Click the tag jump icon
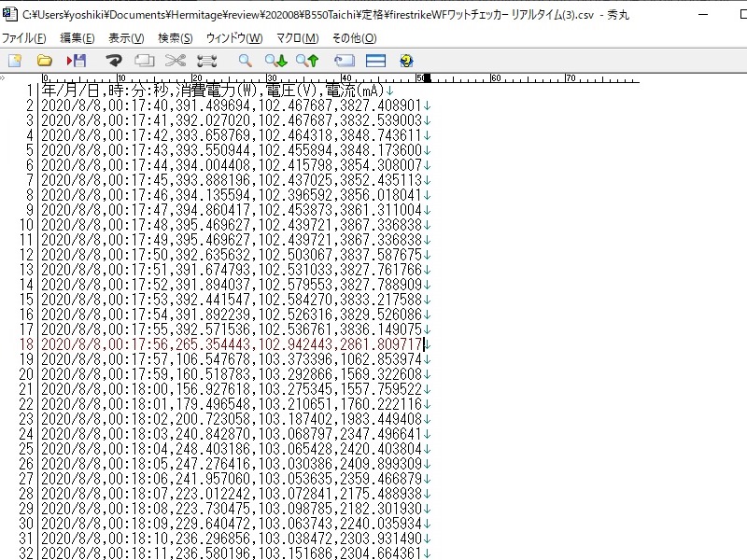This screenshot has height=560, width=747. pyautogui.click(x=345, y=61)
